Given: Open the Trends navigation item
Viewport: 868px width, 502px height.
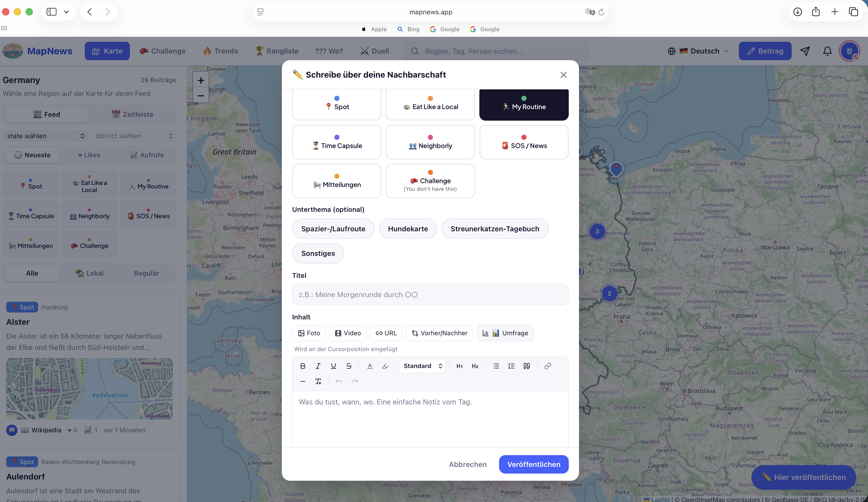Looking at the screenshot, I should (220, 51).
